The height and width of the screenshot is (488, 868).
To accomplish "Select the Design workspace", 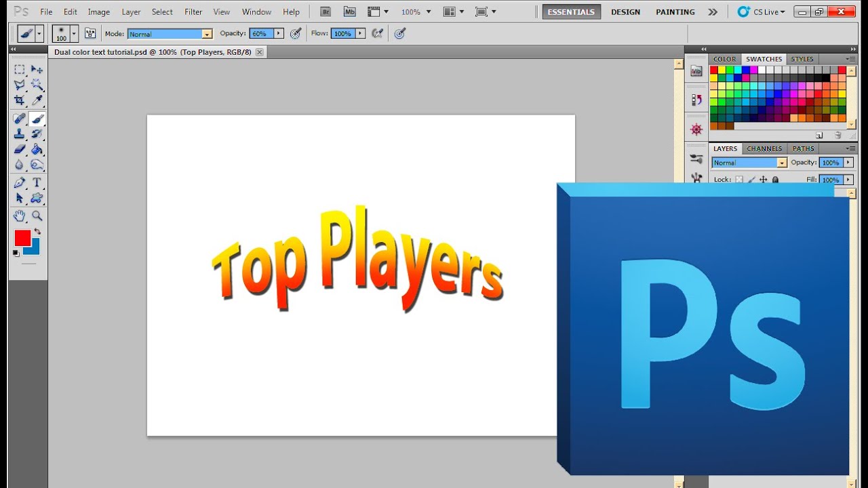I will point(625,12).
